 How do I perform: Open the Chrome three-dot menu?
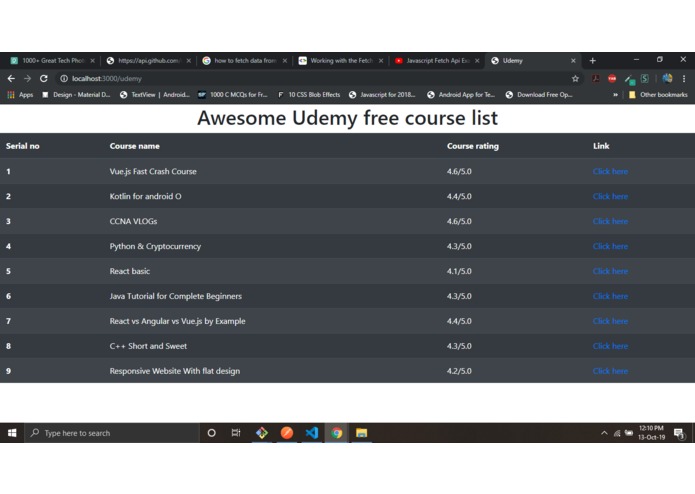684,78
